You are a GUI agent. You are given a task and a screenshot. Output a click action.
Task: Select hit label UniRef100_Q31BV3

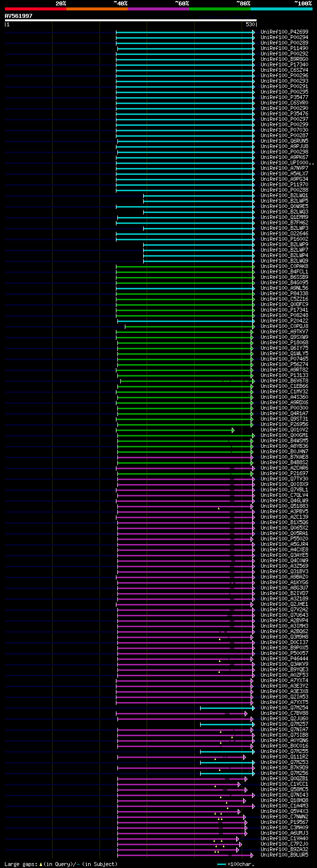284,572
